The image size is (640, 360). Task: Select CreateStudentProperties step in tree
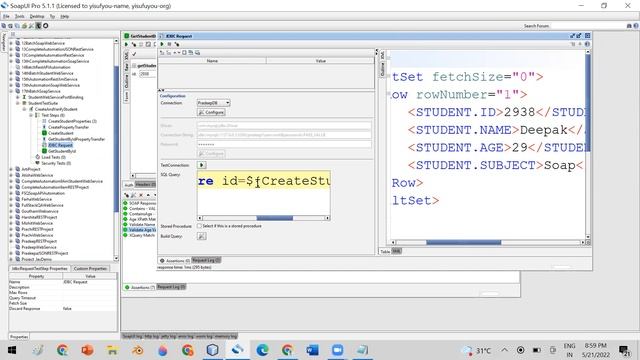(x=72, y=121)
